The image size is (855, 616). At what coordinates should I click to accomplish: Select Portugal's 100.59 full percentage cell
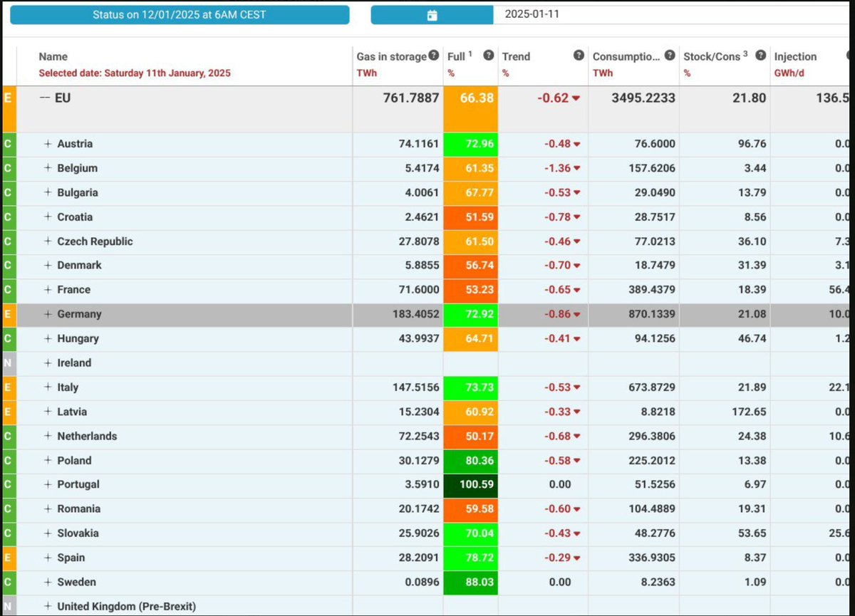470,485
